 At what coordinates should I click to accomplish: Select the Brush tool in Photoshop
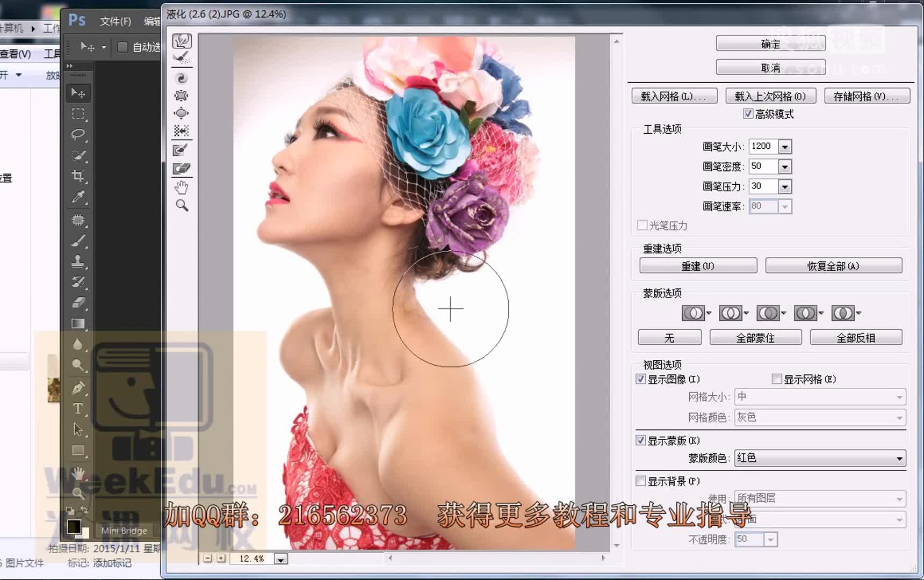click(x=78, y=241)
